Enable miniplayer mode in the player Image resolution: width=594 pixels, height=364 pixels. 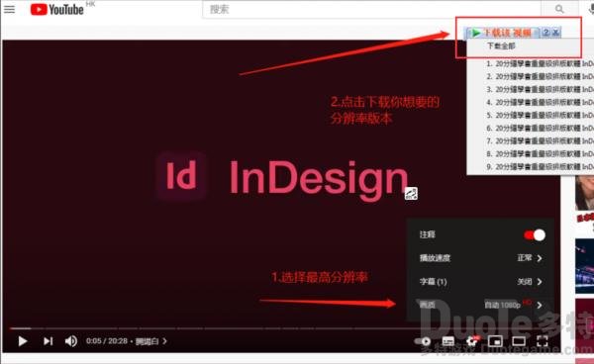[x=495, y=341]
